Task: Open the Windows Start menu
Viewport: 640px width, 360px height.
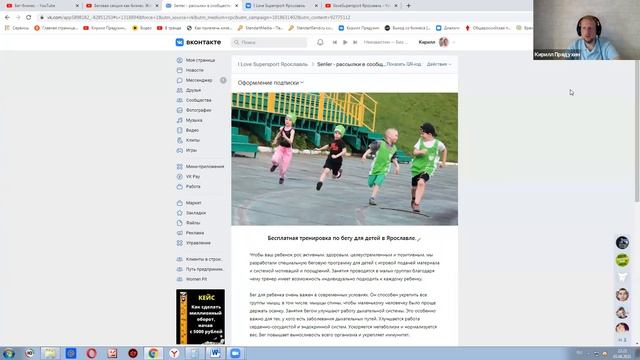Action: click(x=9, y=353)
